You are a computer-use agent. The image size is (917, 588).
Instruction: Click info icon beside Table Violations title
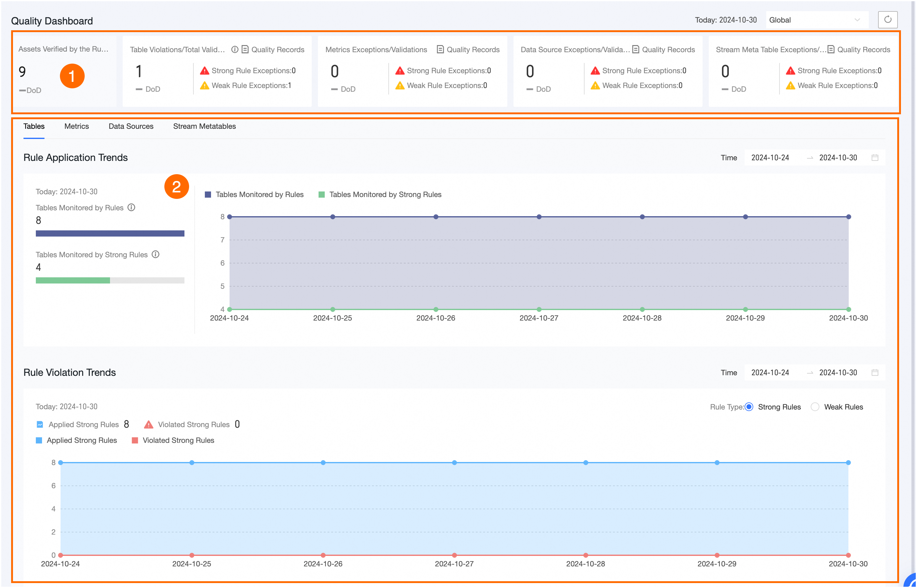(235, 50)
